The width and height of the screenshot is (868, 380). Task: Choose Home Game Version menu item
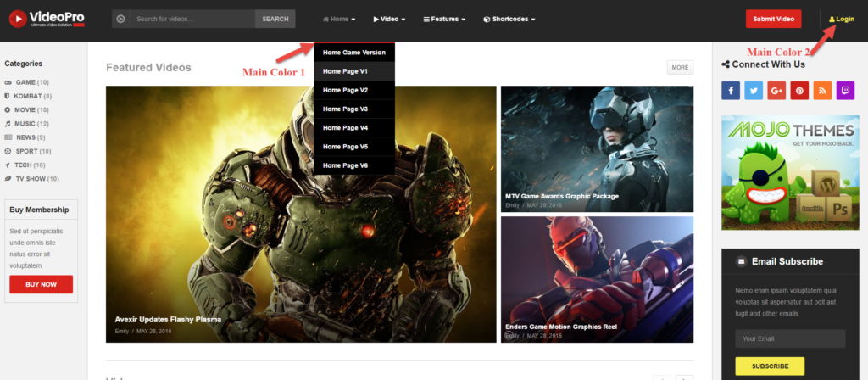[x=353, y=53]
